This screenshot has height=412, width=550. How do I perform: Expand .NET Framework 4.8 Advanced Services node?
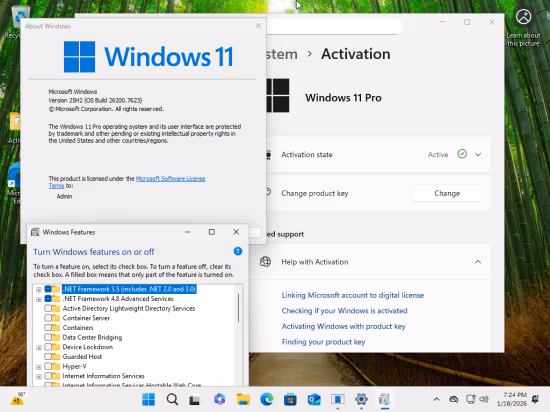[39, 299]
